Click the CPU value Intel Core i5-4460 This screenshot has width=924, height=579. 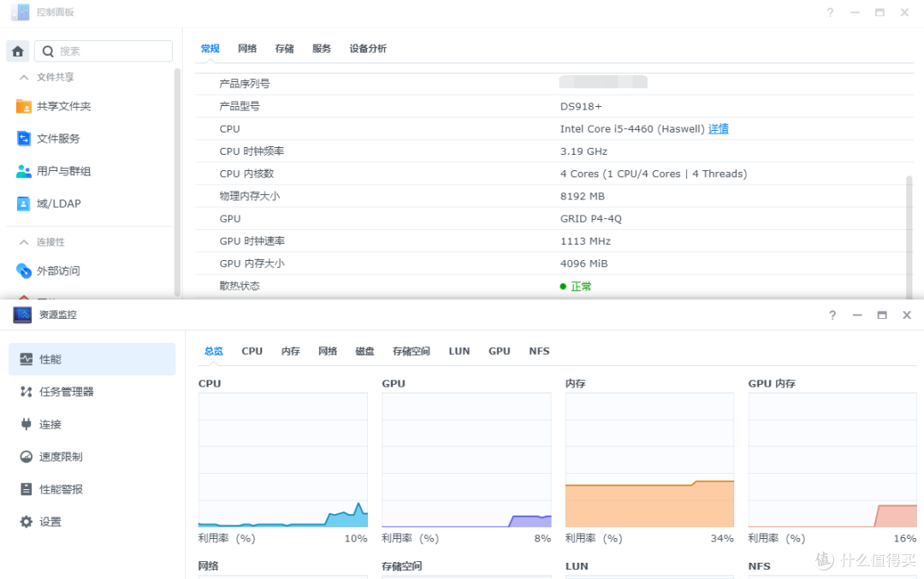click(x=632, y=129)
